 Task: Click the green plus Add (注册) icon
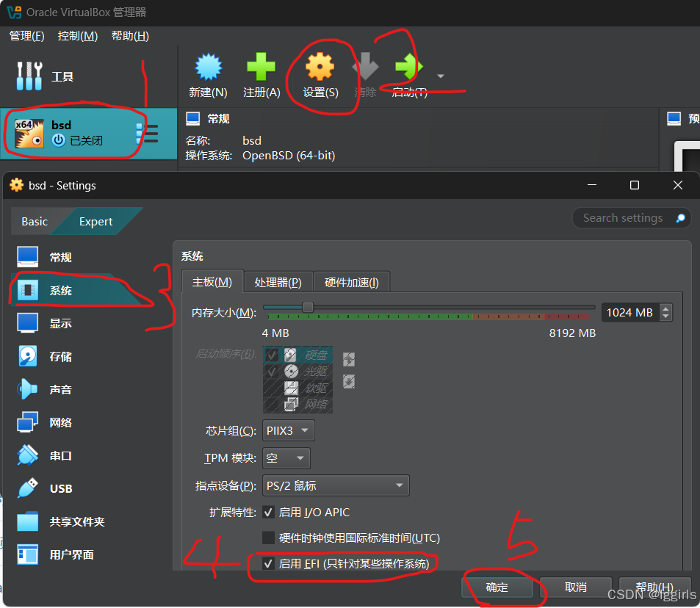tap(261, 67)
